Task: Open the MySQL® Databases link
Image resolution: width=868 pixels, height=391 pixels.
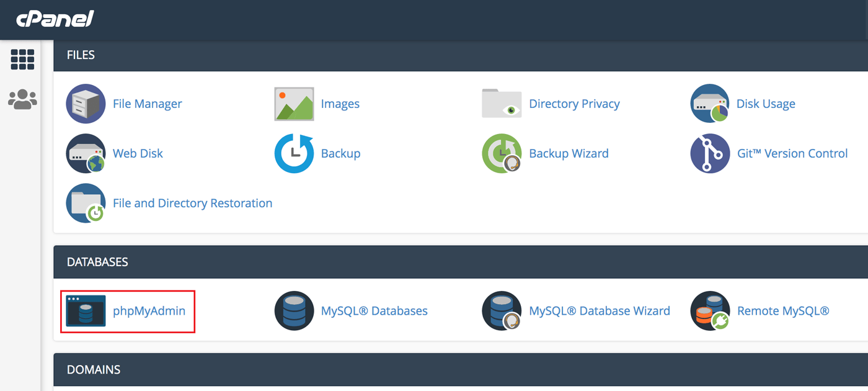Action: click(x=374, y=311)
